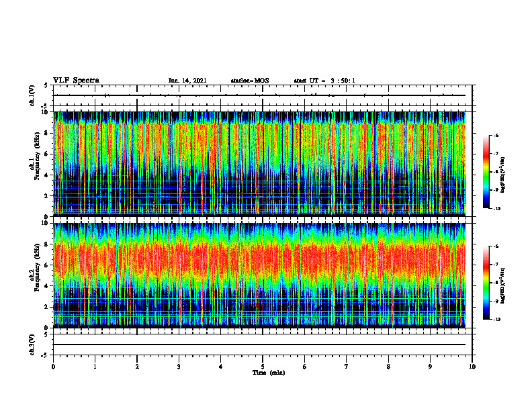The height and width of the screenshot is (411, 532).
Task: Click time axis tick label "1"
Action: pos(95,367)
